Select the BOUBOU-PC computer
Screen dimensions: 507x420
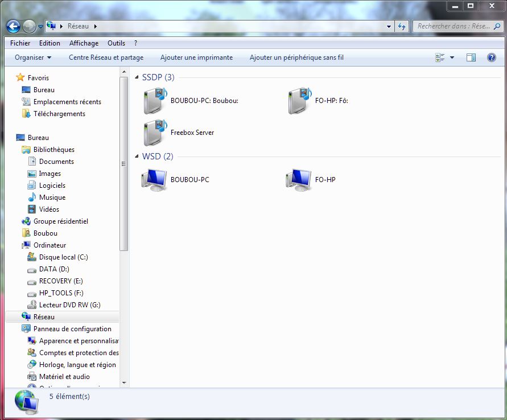(x=175, y=180)
